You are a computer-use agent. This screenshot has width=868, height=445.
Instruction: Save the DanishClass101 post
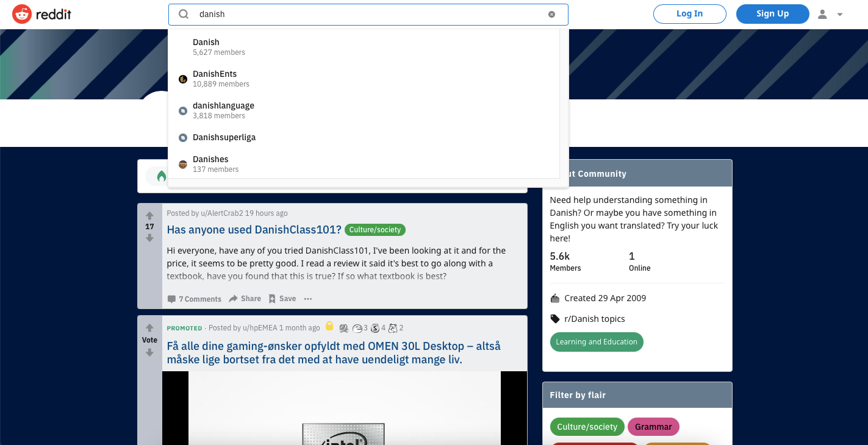282,299
